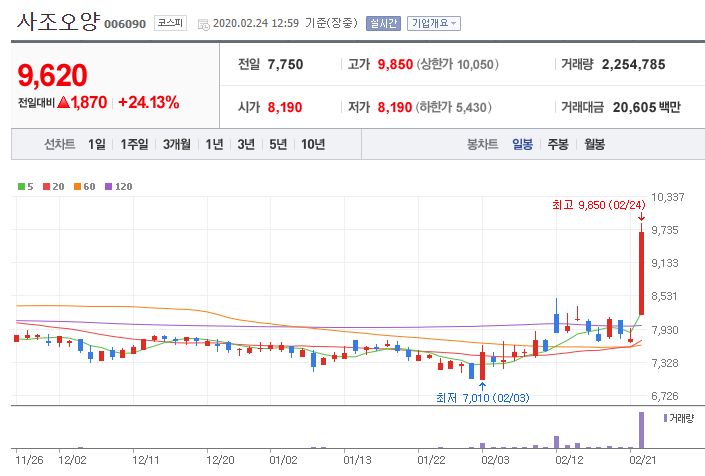This screenshot has height=476, width=705.
Task: Click the 시가 value 8,190
Action: click(285, 107)
